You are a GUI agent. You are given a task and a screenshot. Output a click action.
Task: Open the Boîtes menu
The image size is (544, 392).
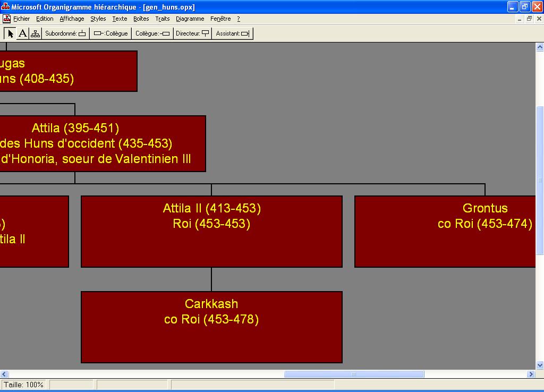141,19
